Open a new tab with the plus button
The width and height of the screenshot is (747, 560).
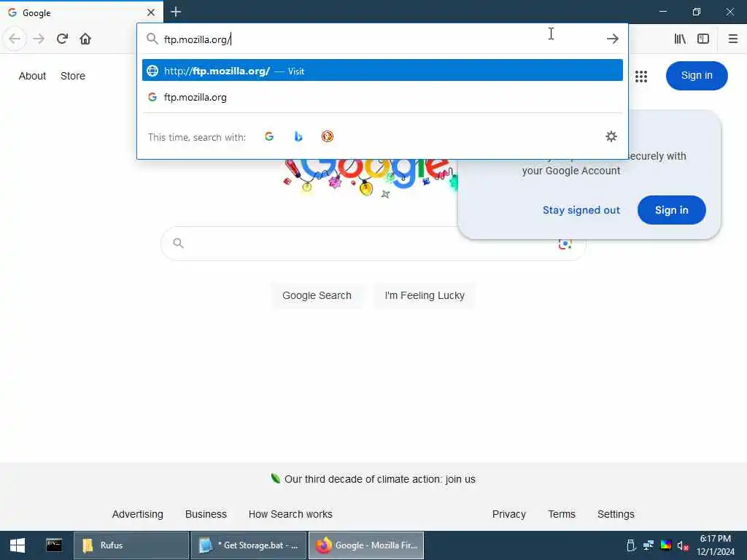coord(176,12)
